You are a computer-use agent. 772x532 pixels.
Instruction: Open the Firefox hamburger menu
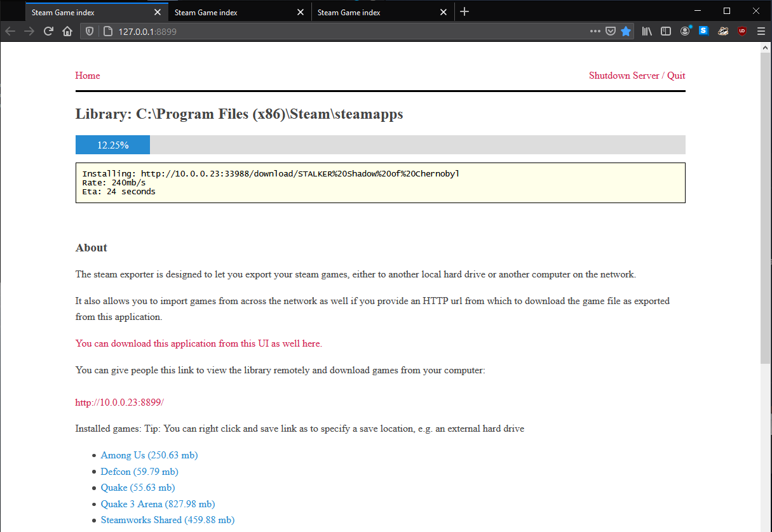(x=761, y=31)
